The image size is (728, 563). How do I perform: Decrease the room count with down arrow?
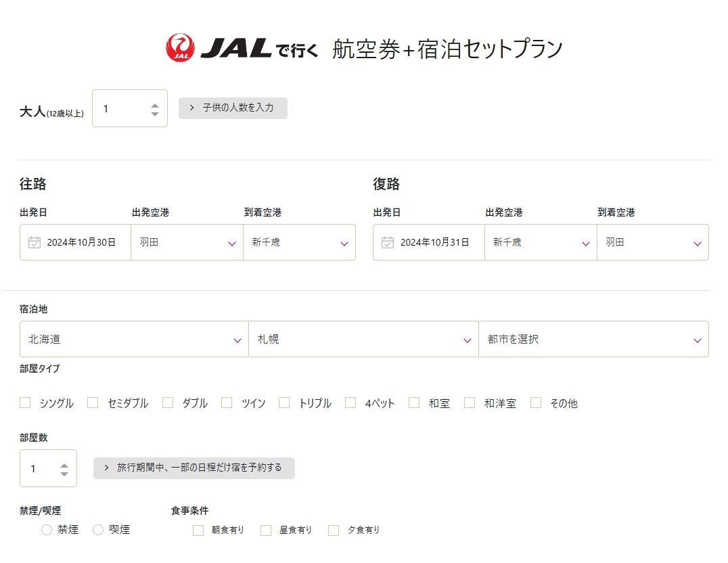pos(64,474)
